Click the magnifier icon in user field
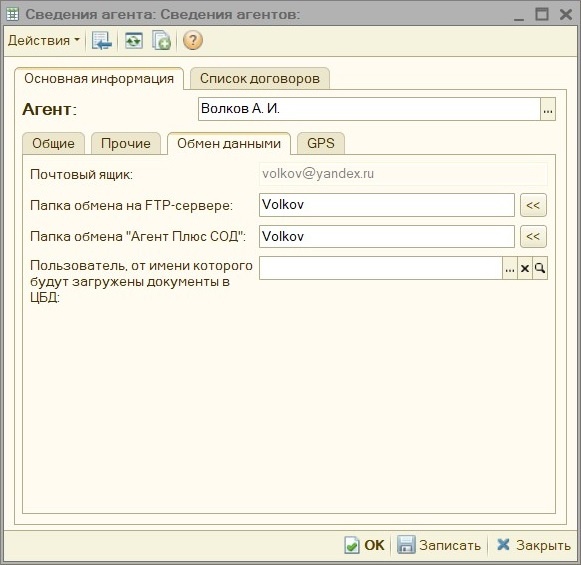Image resolution: width=581 pixels, height=565 pixels. pos(540,268)
